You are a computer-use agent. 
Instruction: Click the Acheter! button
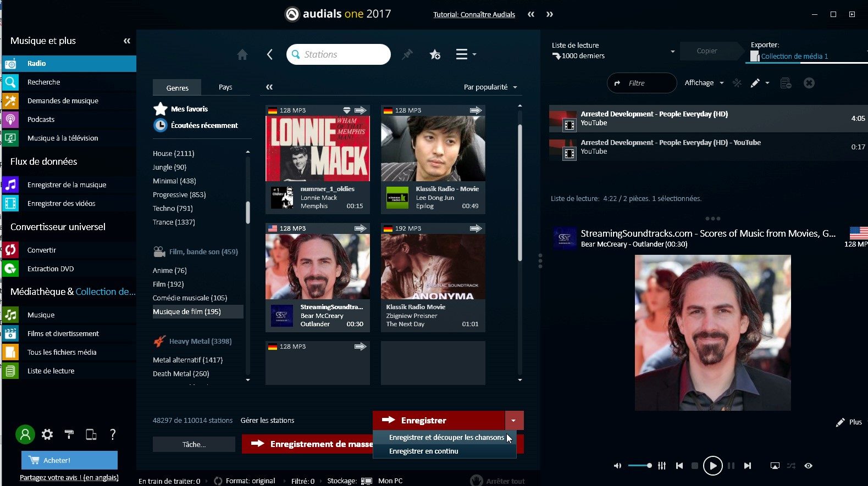(69, 460)
